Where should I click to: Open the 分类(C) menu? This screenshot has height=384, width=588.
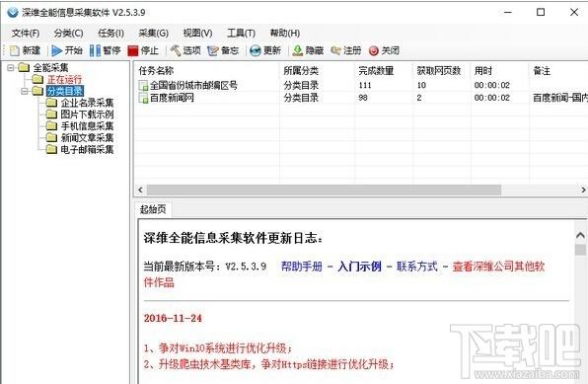coord(68,33)
